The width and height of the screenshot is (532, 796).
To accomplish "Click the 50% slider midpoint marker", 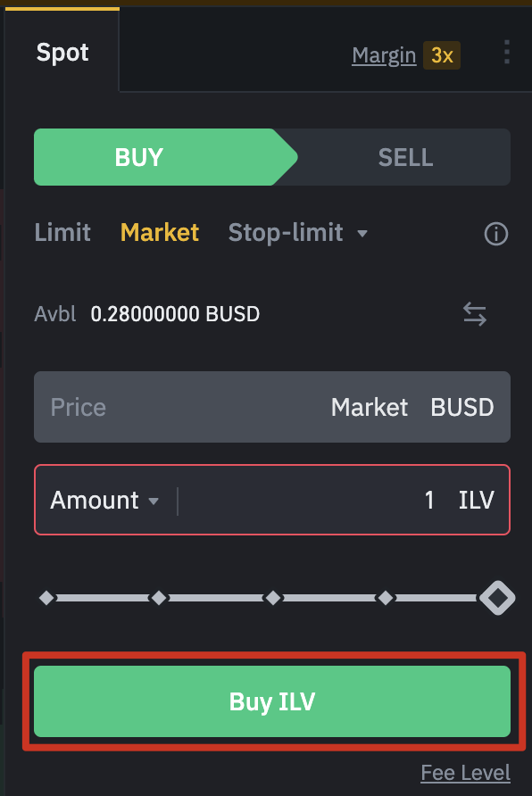I will [272, 598].
